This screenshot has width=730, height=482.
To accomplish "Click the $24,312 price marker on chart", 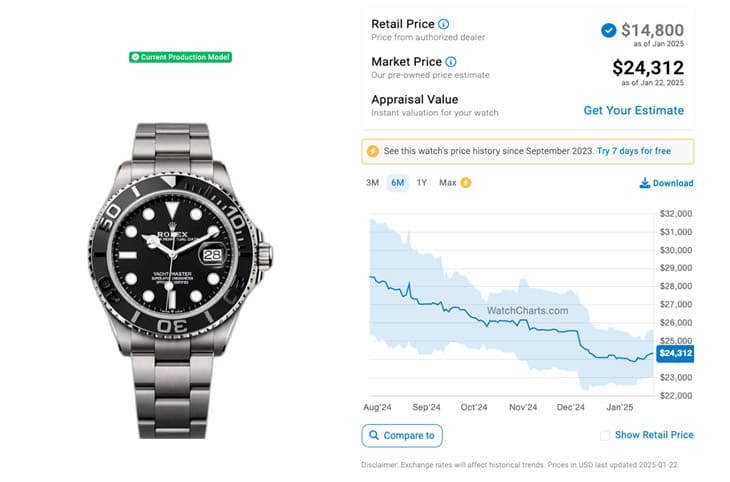I will coord(673,353).
